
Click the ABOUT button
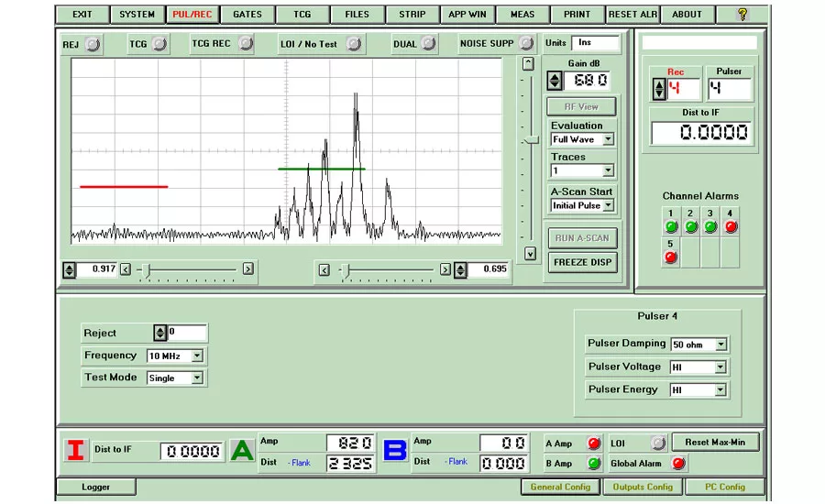(x=687, y=15)
